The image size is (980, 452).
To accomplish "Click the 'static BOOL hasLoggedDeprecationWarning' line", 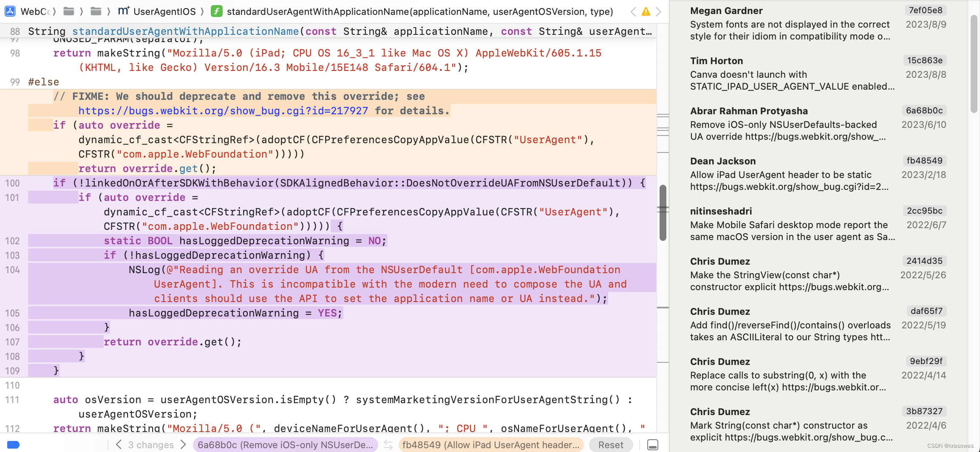I will click(x=245, y=241).
